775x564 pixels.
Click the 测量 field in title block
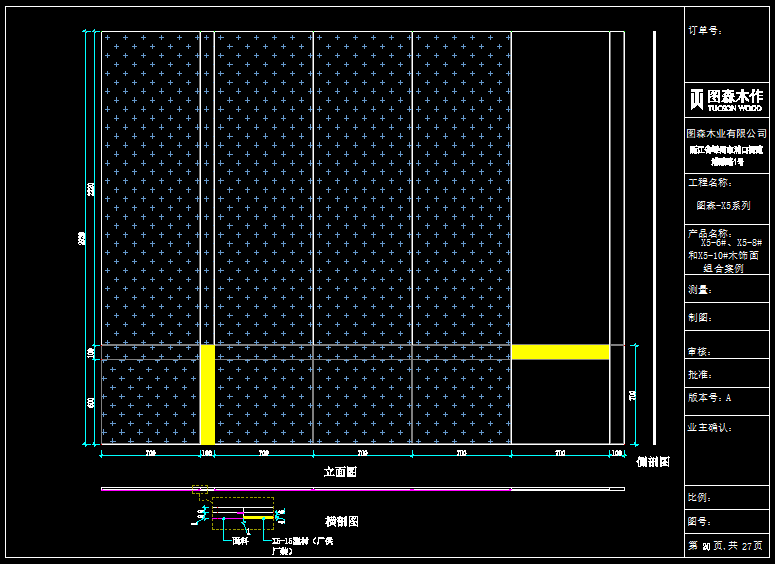[699, 290]
